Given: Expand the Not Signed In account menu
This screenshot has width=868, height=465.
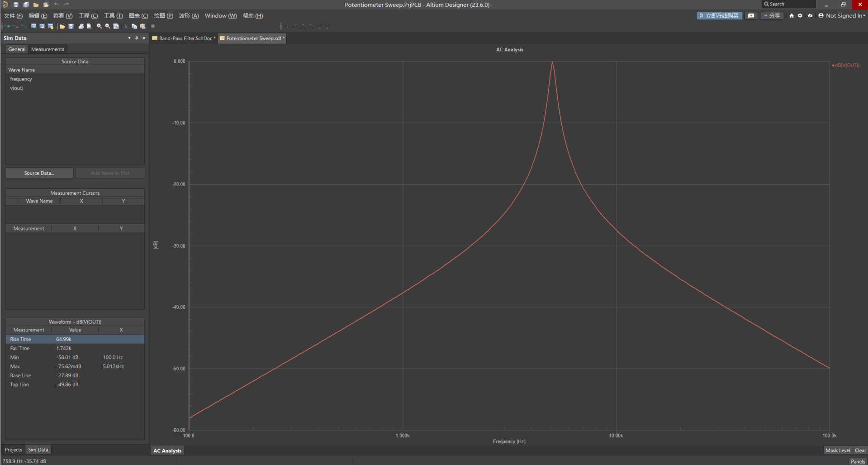Looking at the screenshot, I should click(x=842, y=16).
